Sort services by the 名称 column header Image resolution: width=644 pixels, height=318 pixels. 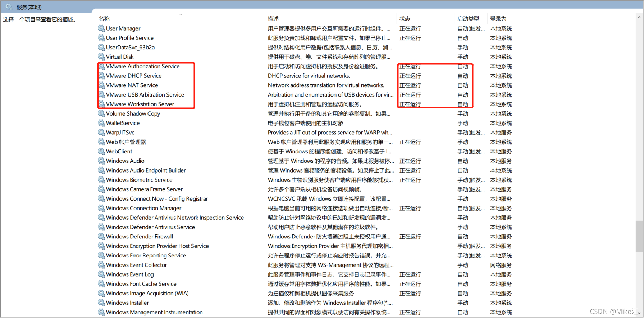pyautogui.click(x=104, y=18)
